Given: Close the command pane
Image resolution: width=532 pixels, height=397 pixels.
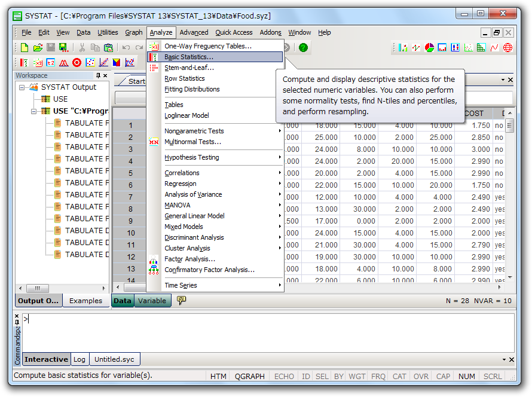Looking at the screenshot, I should [x=511, y=359].
